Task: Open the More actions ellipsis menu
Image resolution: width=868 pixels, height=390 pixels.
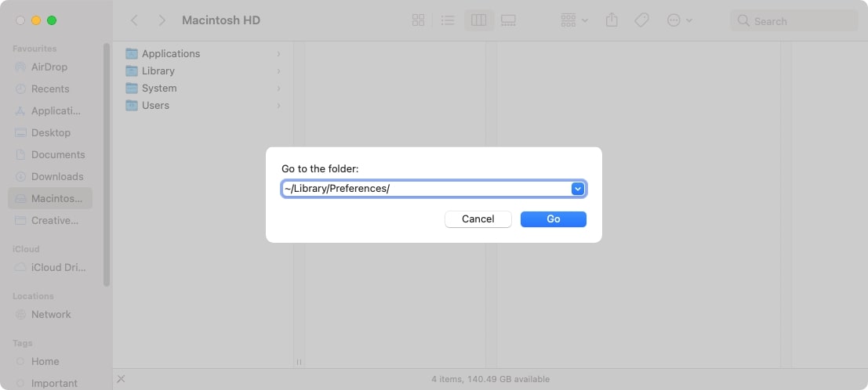Action: pos(680,20)
